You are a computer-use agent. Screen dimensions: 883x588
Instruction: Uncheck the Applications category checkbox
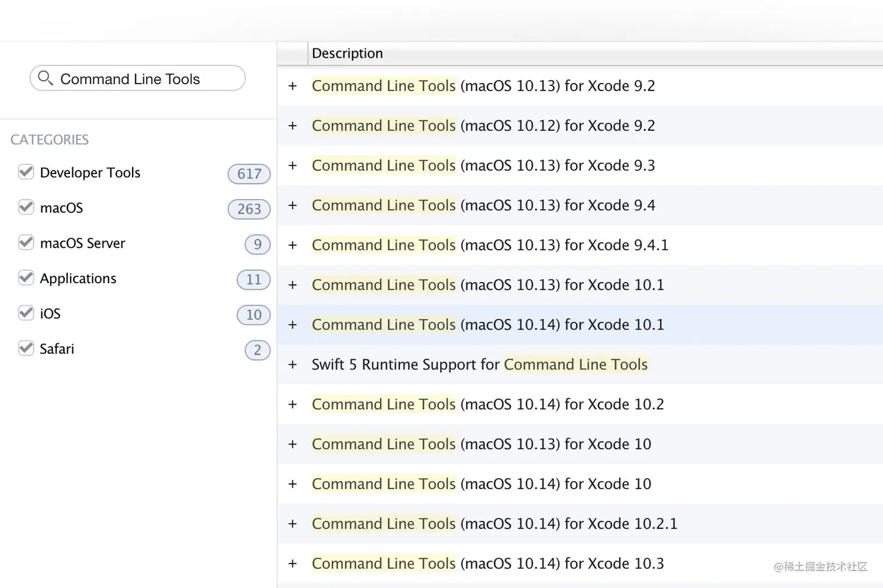(26, 278)
